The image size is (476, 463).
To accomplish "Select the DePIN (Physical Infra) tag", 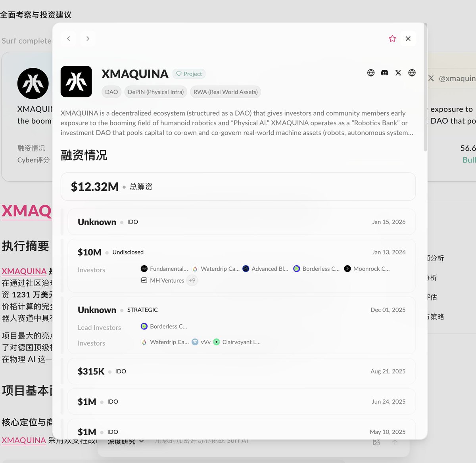I will click(x=155, y=92).
